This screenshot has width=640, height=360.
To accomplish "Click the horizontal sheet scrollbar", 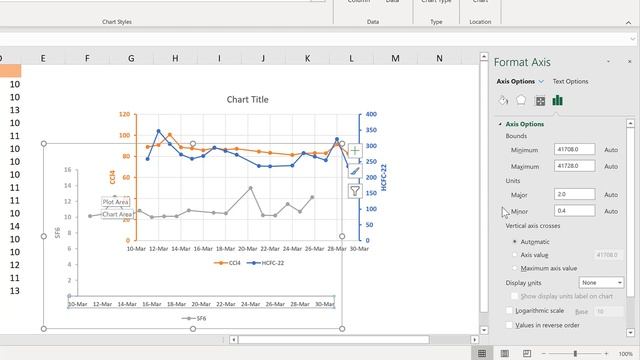I will tap(333, 340).
